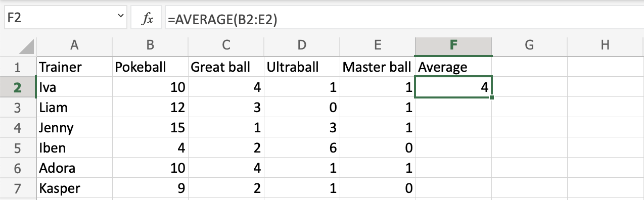Screen dimensions: 644x200
Task: Select column F header
Action: [453, 45]
